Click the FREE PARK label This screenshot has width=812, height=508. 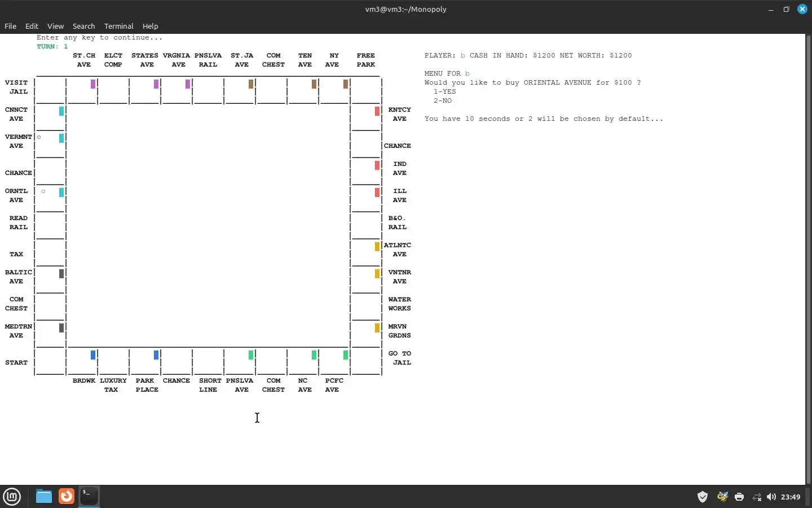366,60
